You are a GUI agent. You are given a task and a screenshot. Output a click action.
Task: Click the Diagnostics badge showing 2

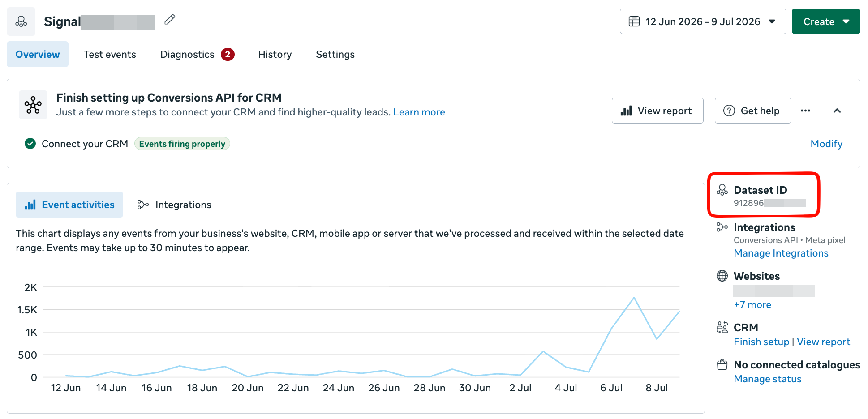228,54
